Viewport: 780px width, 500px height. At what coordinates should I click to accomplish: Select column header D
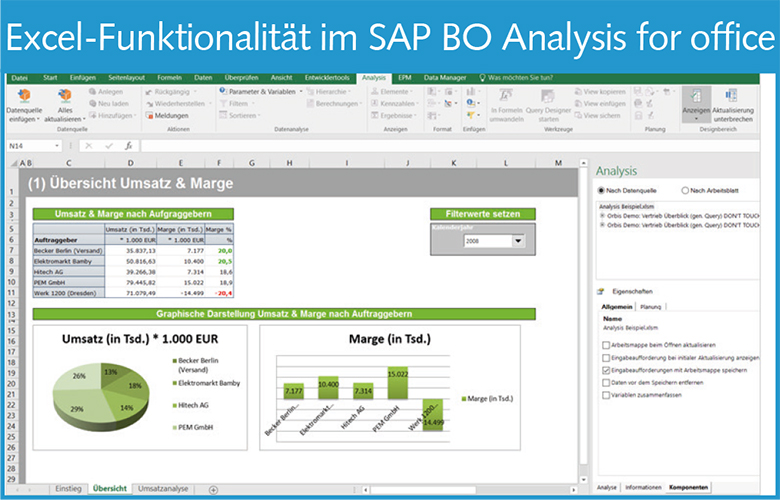pyautogui.click(x=130, y=163)
